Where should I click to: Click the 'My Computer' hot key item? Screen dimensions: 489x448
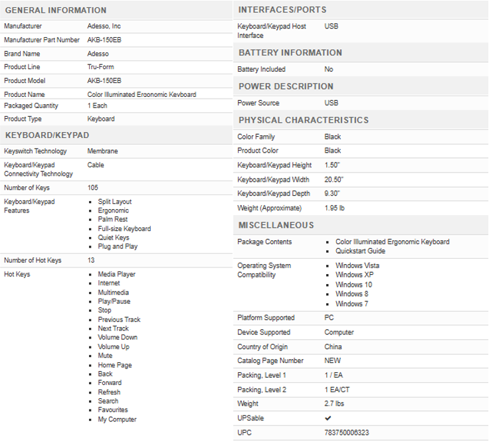pyautogui.click(x=117, y=419)
